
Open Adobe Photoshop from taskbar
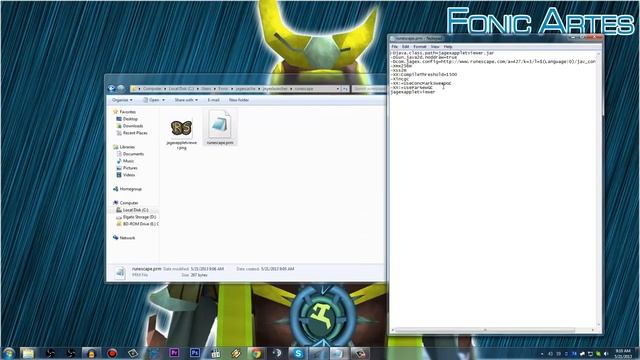(195, 353)
